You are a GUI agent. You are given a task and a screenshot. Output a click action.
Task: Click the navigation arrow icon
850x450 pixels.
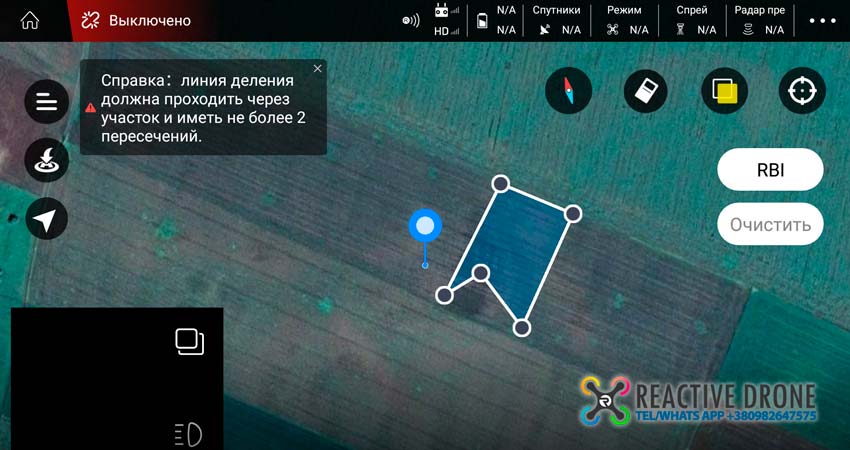coord(46,218)
